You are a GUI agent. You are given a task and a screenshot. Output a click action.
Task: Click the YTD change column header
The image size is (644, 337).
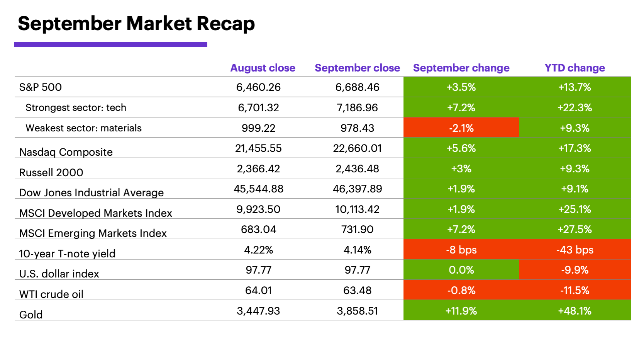(x=575, y=68)
